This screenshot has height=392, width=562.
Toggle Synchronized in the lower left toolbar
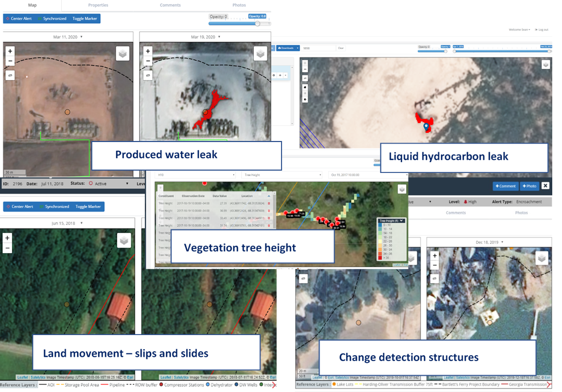click(54, 207)
